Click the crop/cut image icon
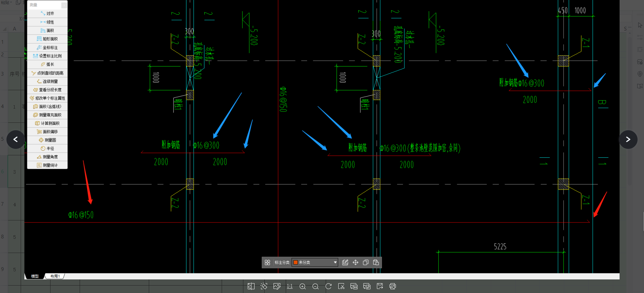The width and height of the screenshot is (644, 293). pyautogui.click(x=341, y=286)
